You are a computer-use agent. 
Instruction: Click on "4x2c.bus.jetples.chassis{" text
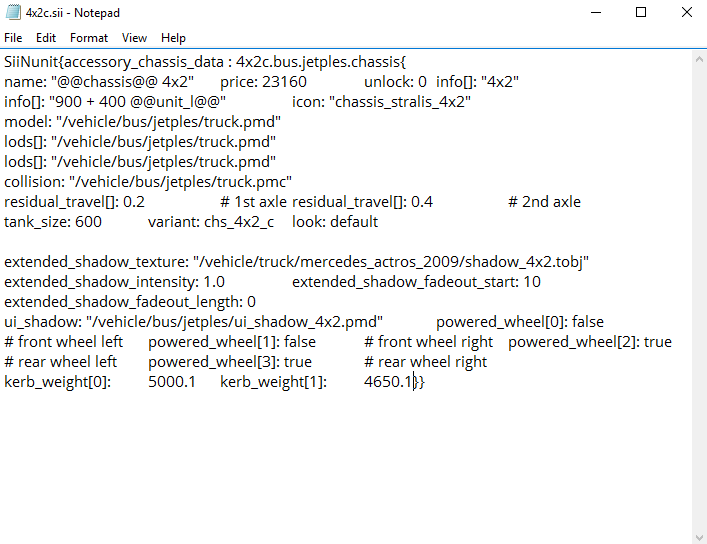click(321, 62)
